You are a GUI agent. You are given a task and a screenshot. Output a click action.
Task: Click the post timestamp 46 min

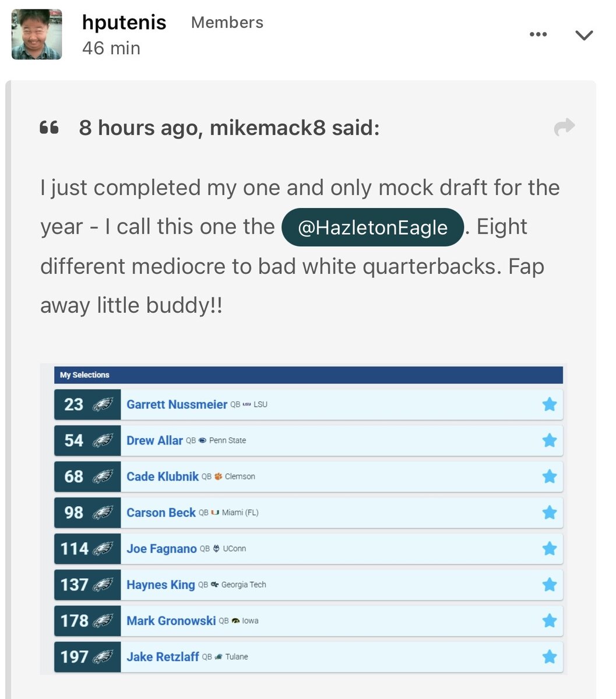[111, 48]
